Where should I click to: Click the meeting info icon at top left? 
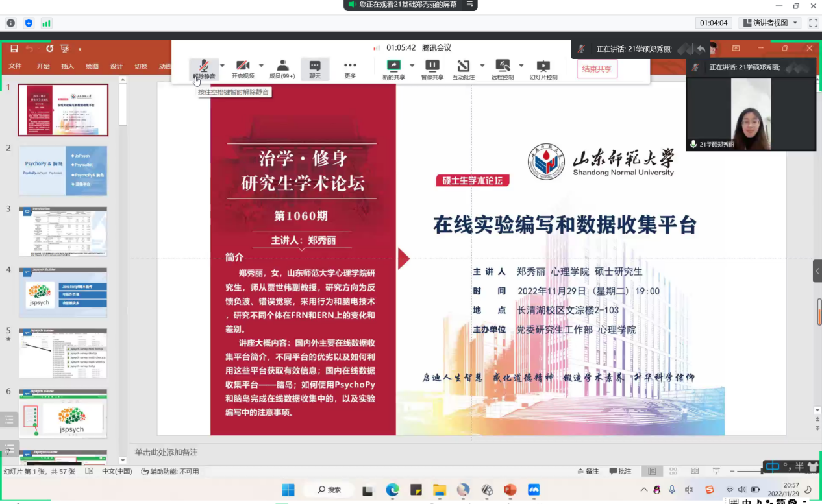[x=11, y=23]
